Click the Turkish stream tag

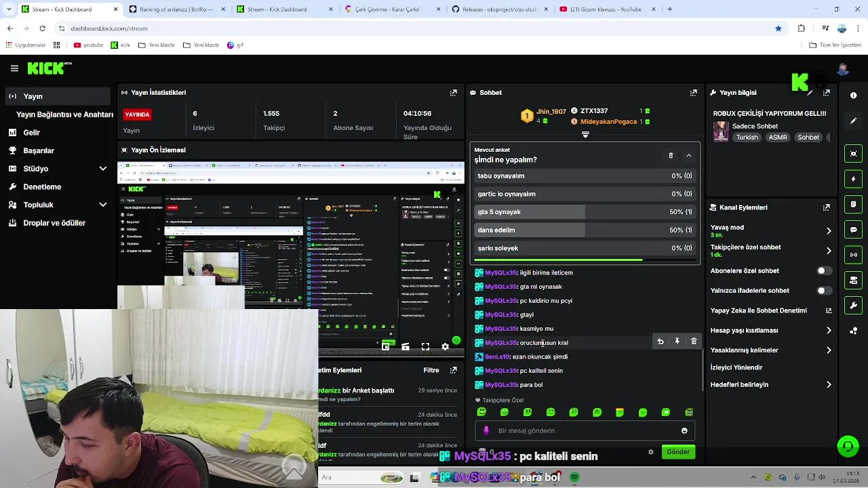(747, 137)
